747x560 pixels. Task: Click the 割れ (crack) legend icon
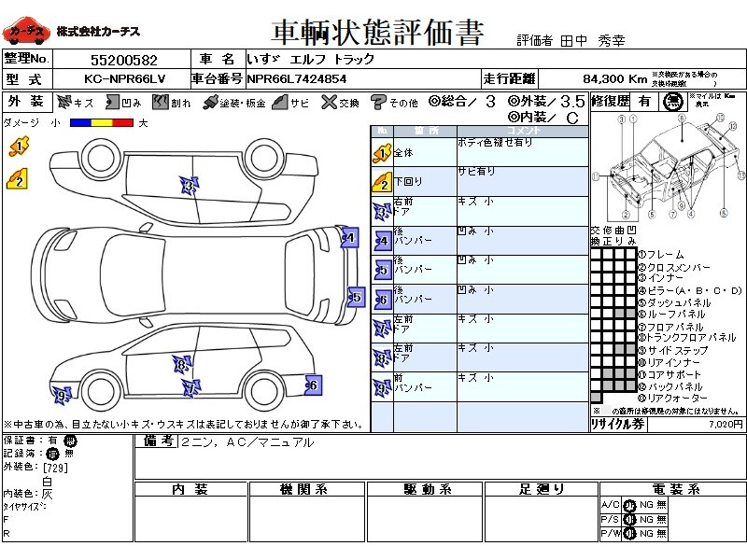click(159, 102)
